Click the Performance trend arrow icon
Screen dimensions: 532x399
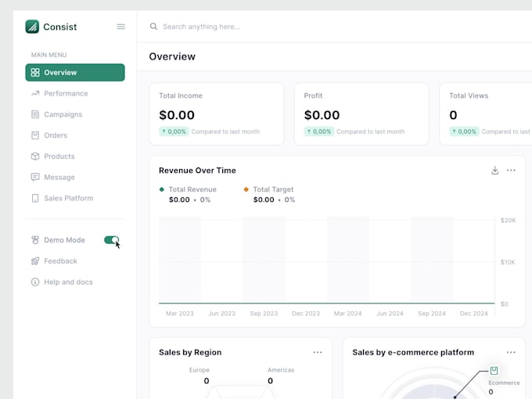tap(35, 93)
